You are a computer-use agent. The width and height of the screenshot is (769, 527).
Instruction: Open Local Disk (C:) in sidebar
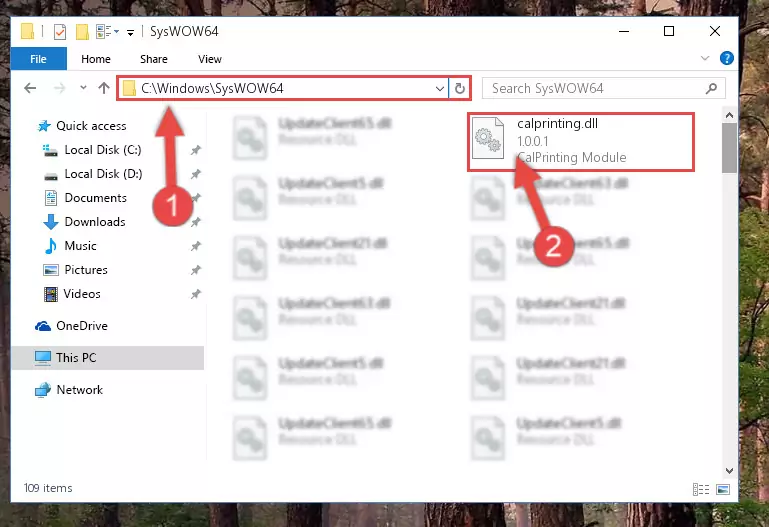pos(103,150)
